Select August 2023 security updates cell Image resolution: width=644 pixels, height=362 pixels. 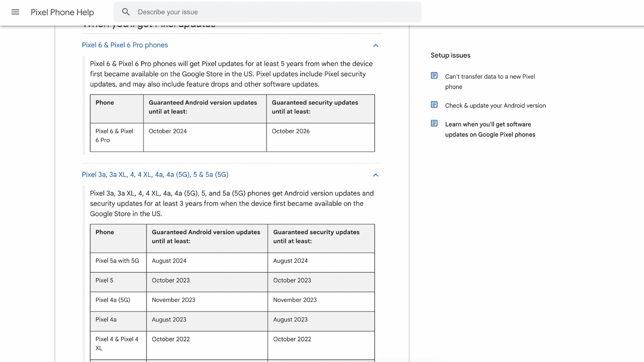point(321,321)
